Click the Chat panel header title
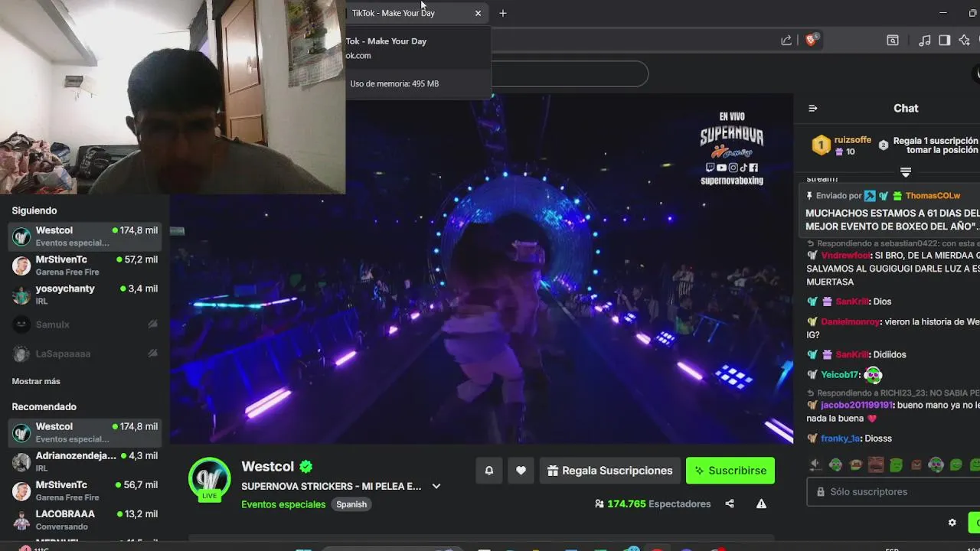The width and height of the screenshot is (980, 551). (906, 109)
